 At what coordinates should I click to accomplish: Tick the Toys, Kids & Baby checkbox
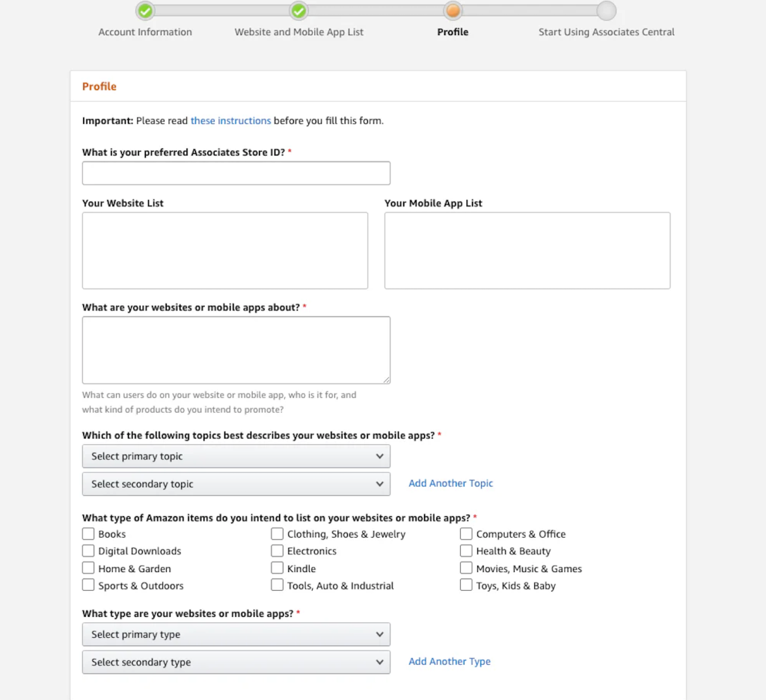(466, 586)
